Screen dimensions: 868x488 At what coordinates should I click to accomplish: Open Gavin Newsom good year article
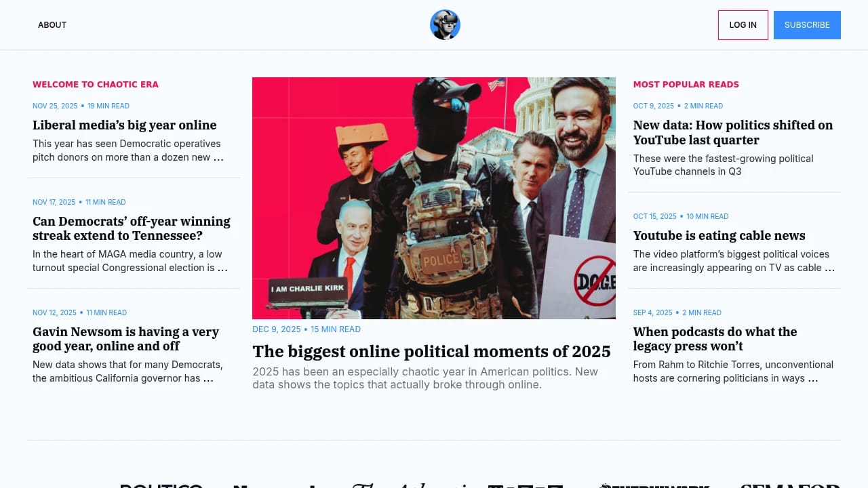[126, 339]
